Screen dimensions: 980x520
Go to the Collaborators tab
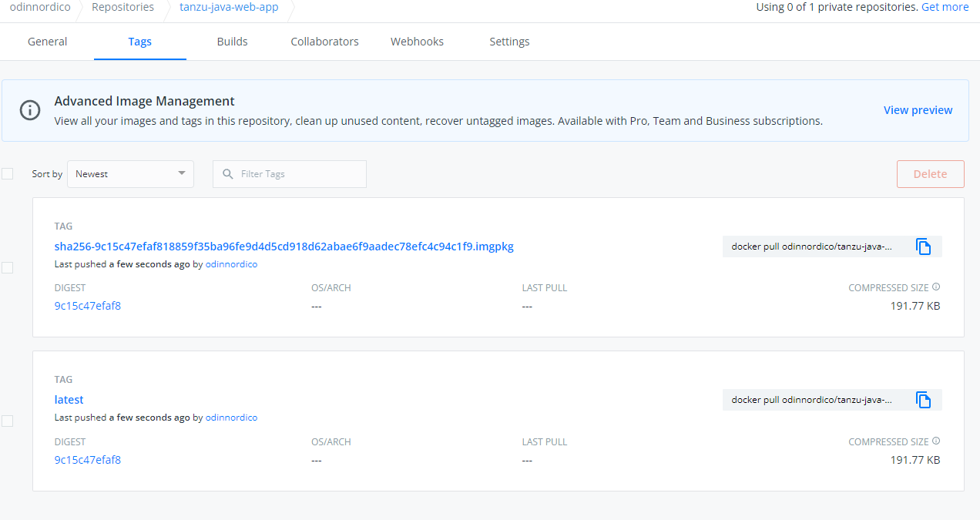[324, 42]
